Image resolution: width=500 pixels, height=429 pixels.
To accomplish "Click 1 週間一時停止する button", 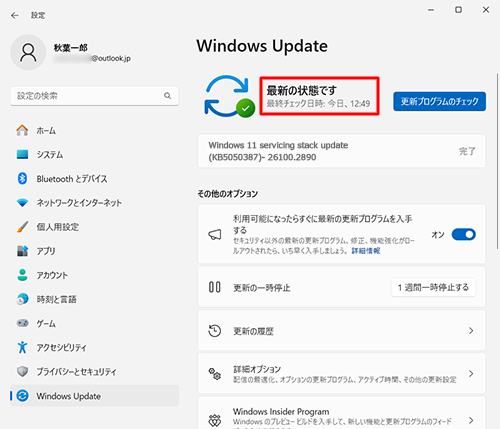I will coord(433,287).
